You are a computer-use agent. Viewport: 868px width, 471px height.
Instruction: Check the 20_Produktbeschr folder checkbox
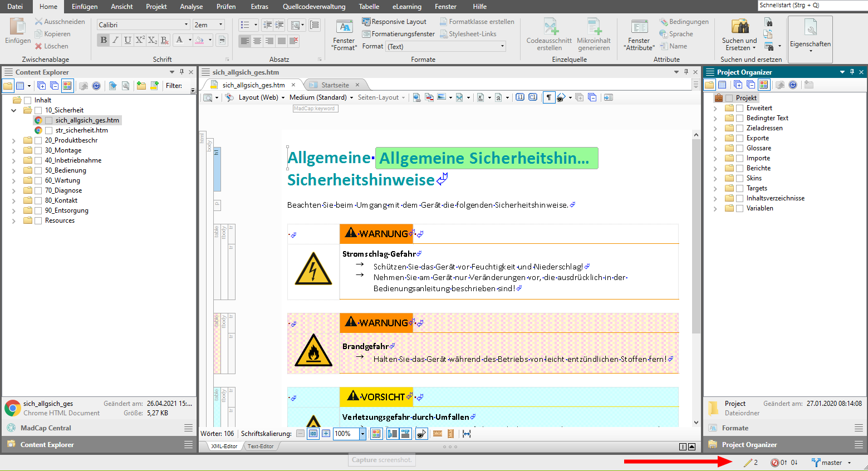(x=38, y=140)
